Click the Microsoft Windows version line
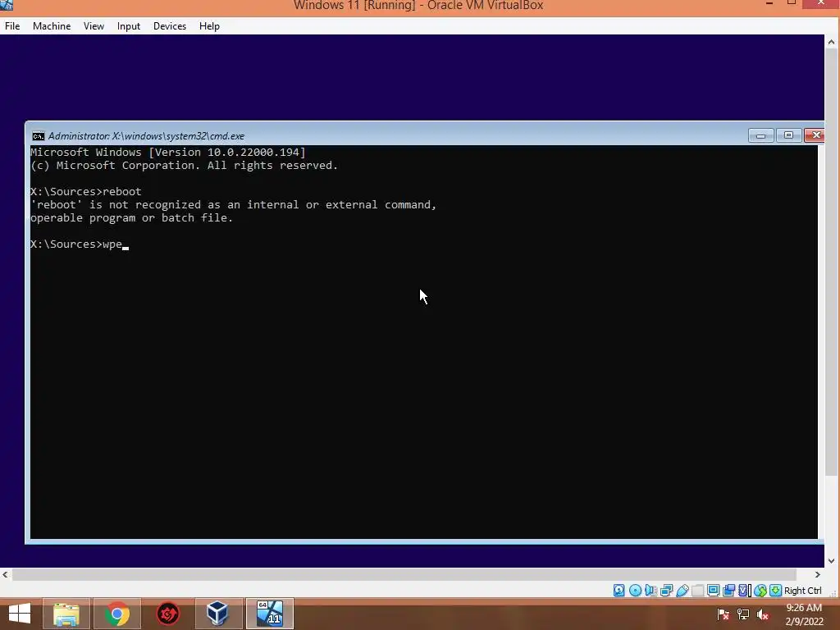Viewport: 840px width, 630px height. 167,152
